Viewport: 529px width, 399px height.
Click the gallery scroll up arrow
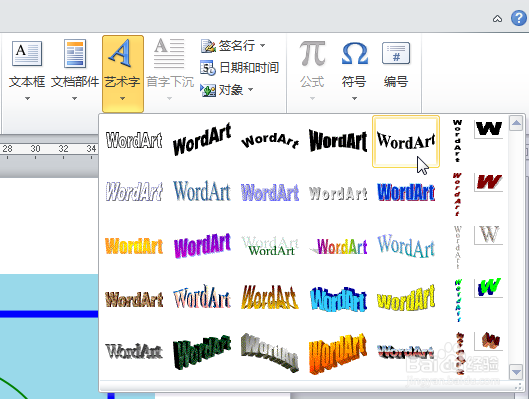(x=516, y=123)
